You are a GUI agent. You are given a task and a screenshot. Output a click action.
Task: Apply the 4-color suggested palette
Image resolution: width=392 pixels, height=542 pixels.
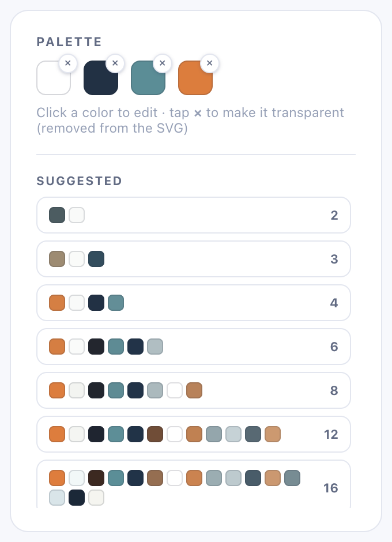[x=194, y=303]
